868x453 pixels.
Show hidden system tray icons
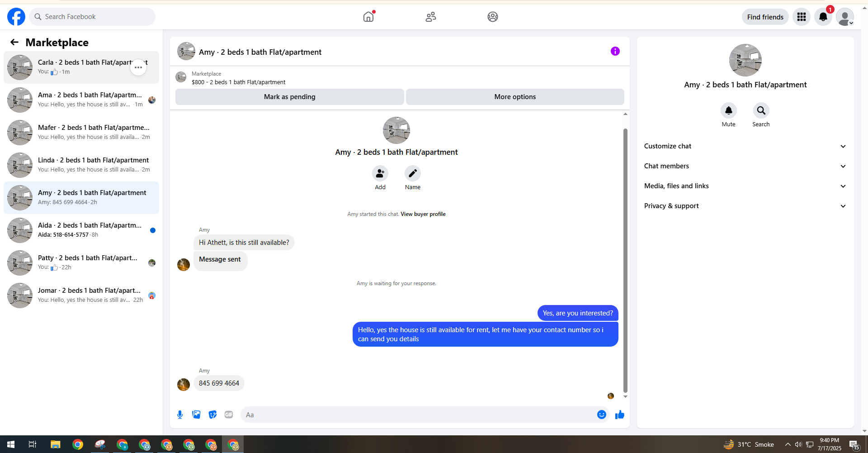(x=788, y=444)
